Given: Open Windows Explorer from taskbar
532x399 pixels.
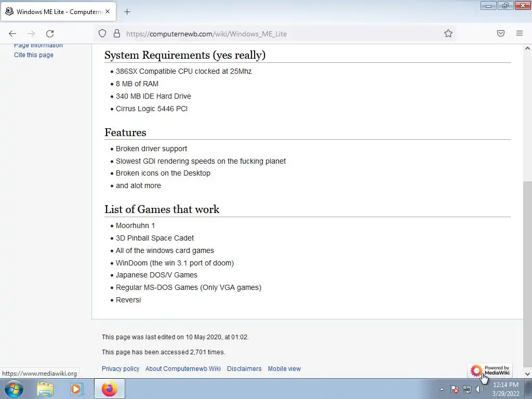Looking at the screenshot, I should pyautogui.click(x=45, y=389).
